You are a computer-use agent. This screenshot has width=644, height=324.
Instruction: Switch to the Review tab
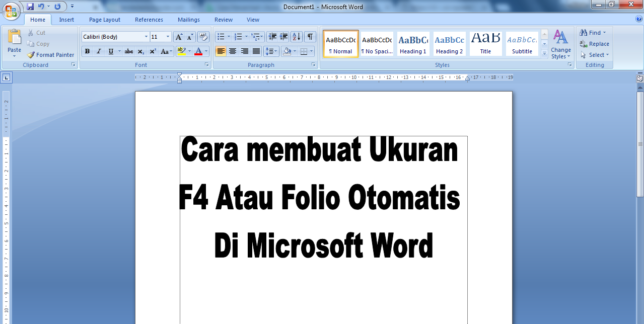coord(224,20)
